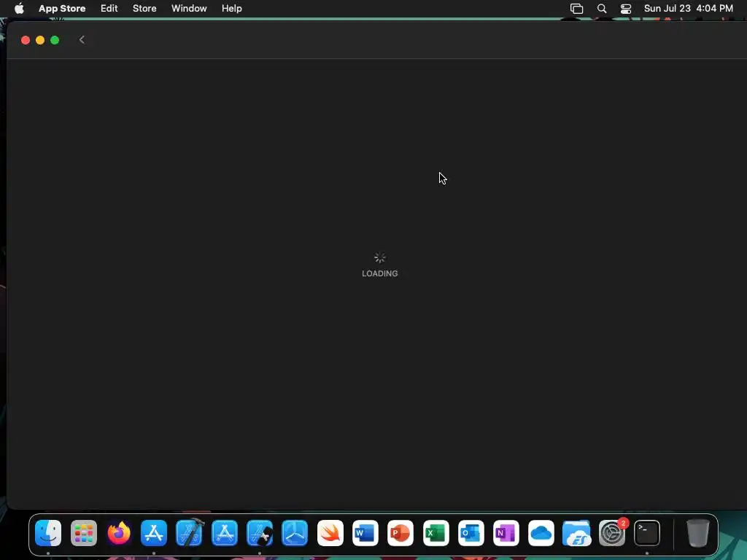Open the Trash in the Dock
Screen dimensions: 747x560
coord(698,533)
